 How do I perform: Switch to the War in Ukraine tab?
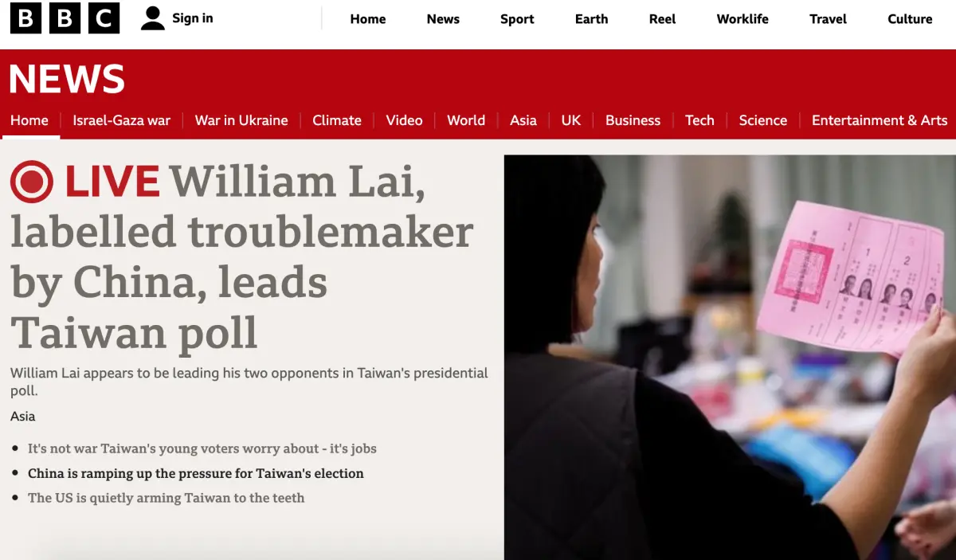click(241, 120)
